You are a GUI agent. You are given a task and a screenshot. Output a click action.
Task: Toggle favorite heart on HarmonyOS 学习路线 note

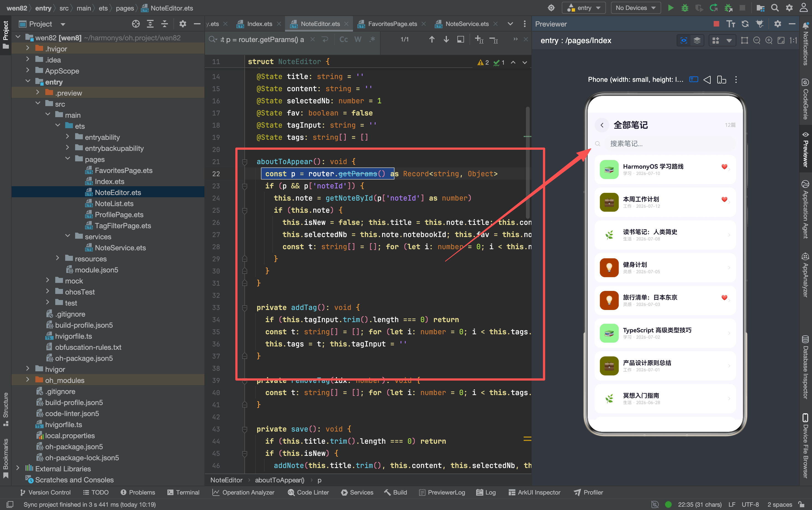(724, 167)
